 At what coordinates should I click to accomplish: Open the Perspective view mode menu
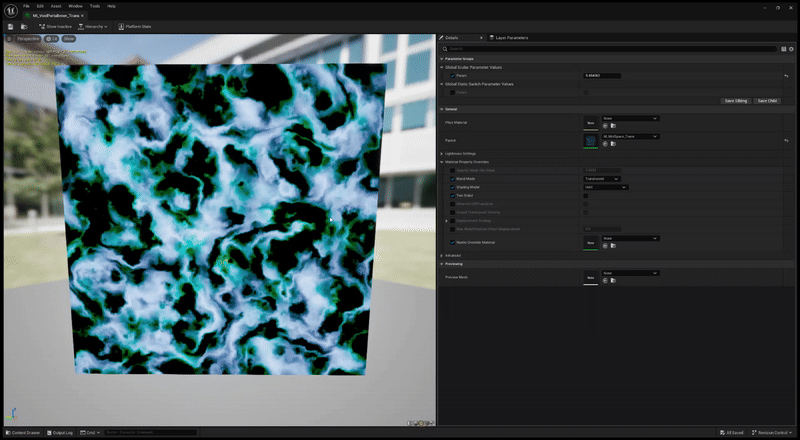28,39
